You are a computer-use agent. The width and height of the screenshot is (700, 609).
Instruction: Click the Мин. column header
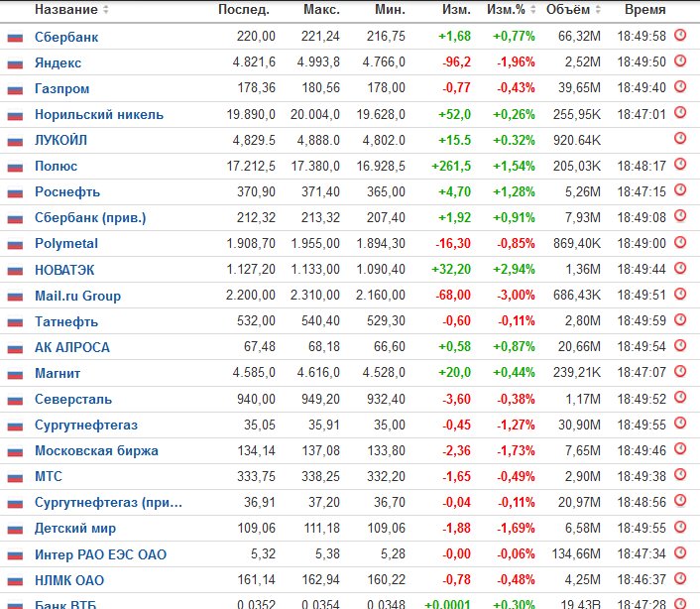390,9
